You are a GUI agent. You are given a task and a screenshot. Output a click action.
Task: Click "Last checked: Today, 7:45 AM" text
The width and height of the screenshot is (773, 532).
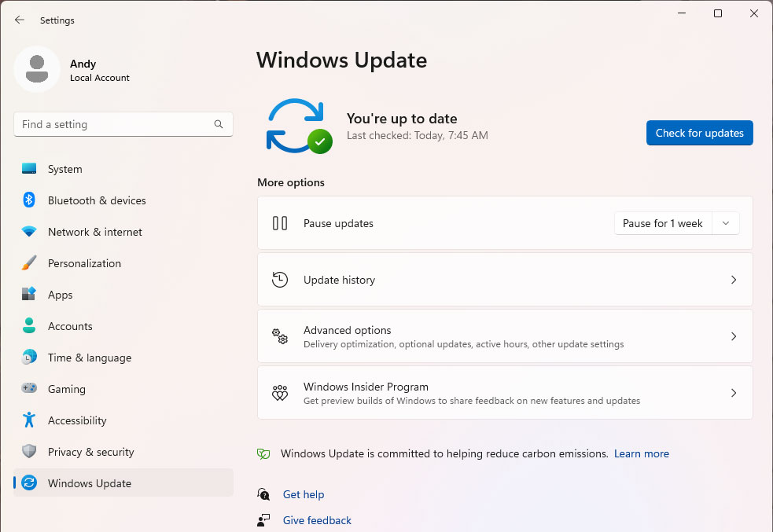[x=417, y=135]
